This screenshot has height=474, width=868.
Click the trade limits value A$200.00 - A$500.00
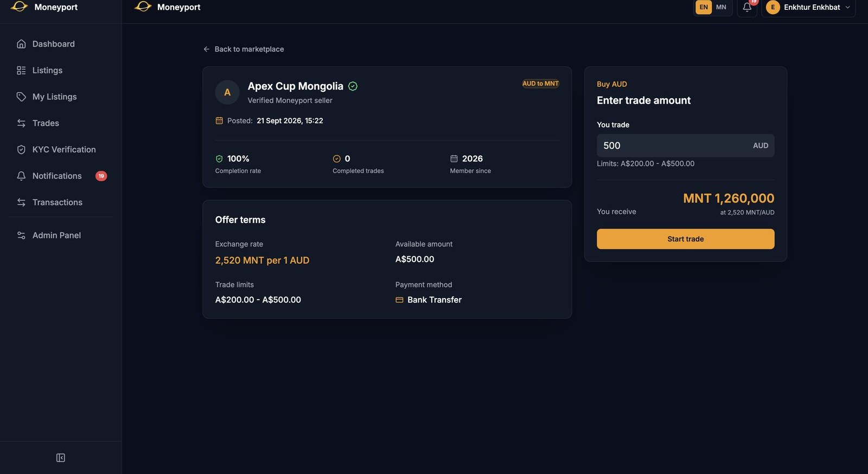tap(258, 300)
